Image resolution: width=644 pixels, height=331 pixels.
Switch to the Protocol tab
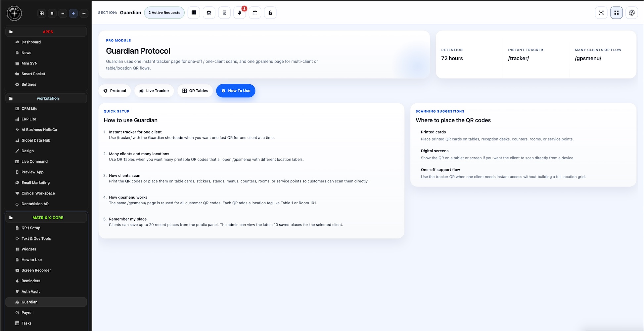[x=115, y=91]
